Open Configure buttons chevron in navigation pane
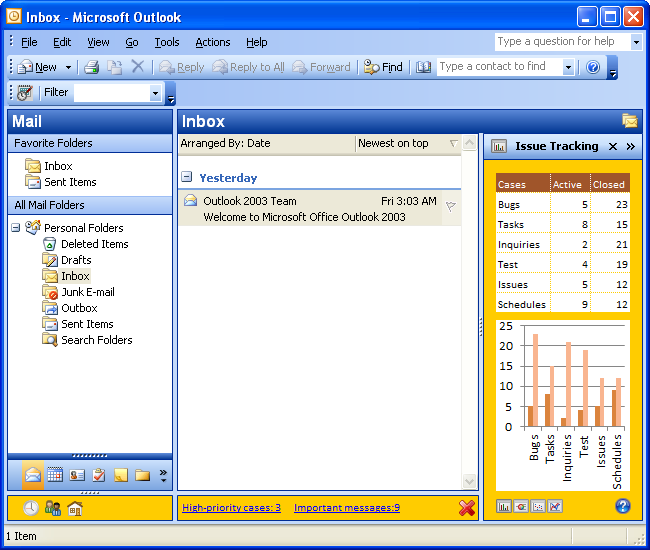The width and height of the screenshot is (650, 550). (x=163, y=475)
